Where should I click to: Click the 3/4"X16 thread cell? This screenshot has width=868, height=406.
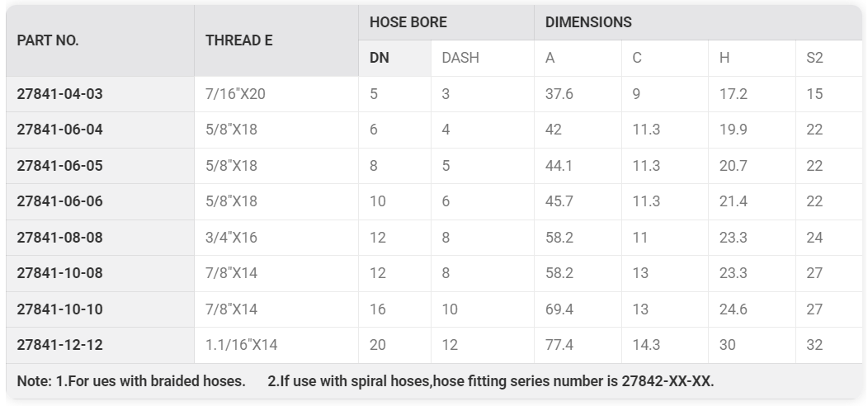click(276, 237)
